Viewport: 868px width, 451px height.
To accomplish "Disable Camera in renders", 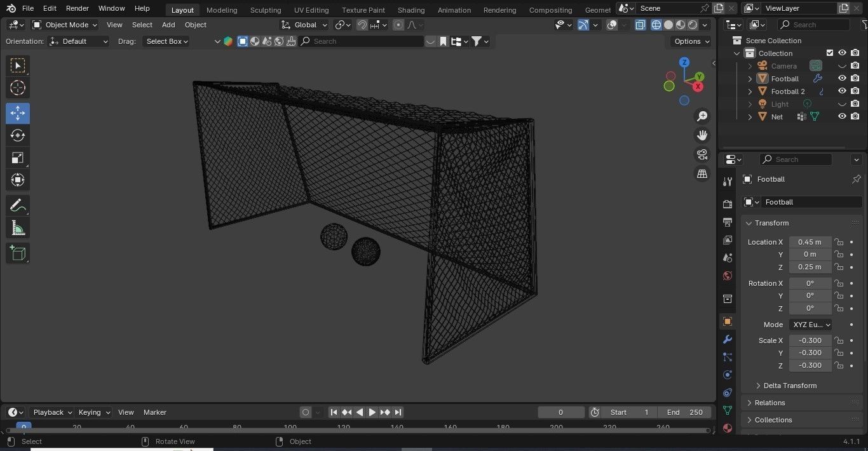I will coord(855,65).
